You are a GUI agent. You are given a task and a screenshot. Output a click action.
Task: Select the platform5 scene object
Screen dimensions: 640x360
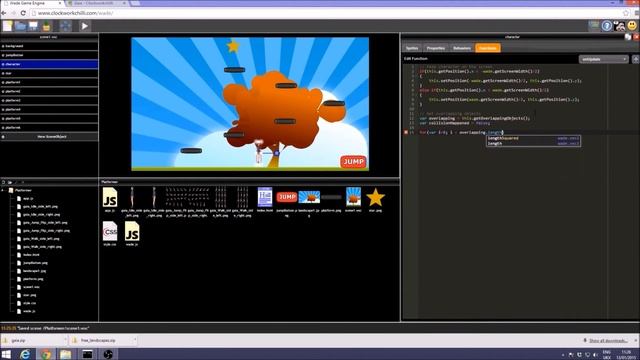pos(49,118)
